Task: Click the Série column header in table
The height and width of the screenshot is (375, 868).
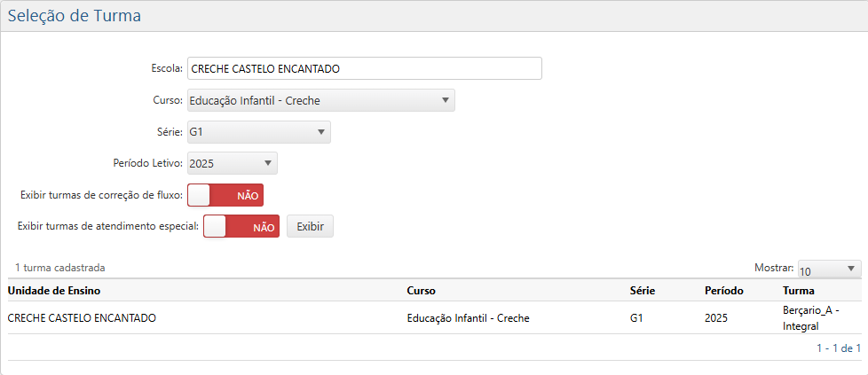Action: tap(642, 291)
